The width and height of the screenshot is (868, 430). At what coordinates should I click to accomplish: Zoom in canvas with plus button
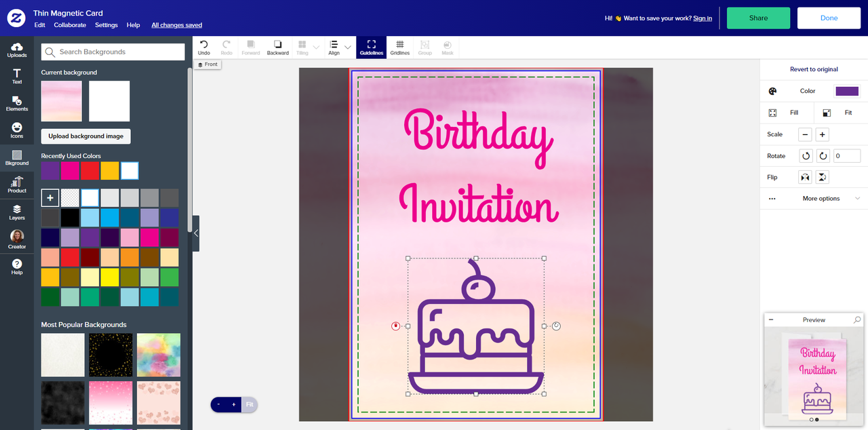234,405
